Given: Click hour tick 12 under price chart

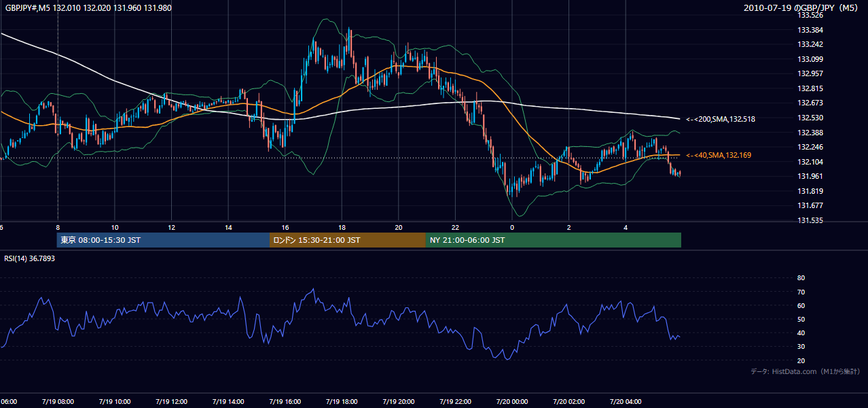Looking at the screenshot, I should pyautogui.click(x=171, y=227).
